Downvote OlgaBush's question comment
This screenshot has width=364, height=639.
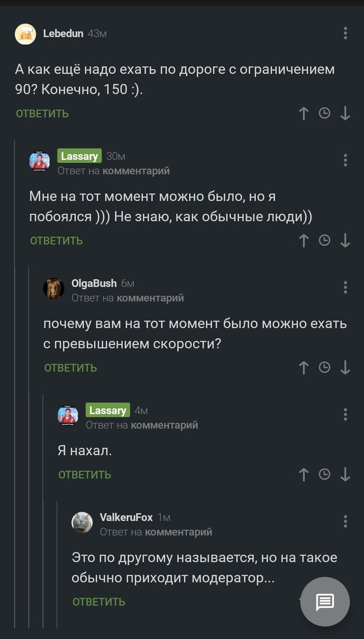pos(345,367)
